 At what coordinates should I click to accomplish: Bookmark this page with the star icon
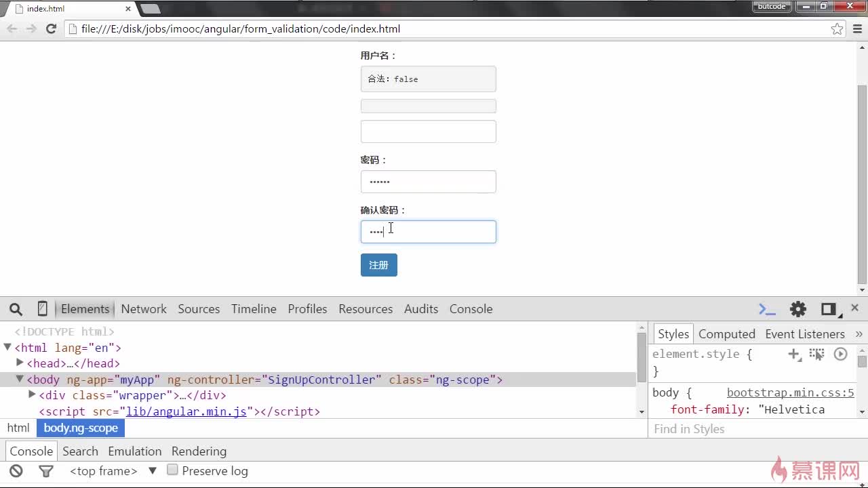pyautogui.click(x=837, y=28)
